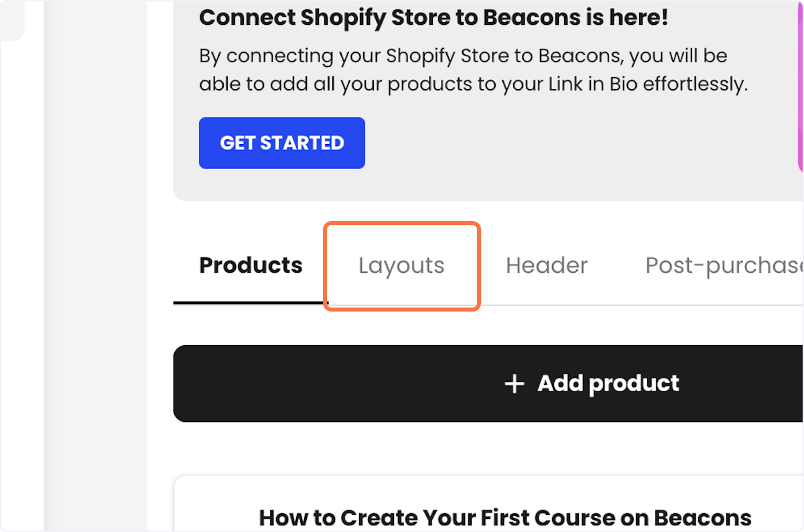Click the pink scrollbar at right edge
Viewport: 804px width, 532px height.
click(801, 80)
